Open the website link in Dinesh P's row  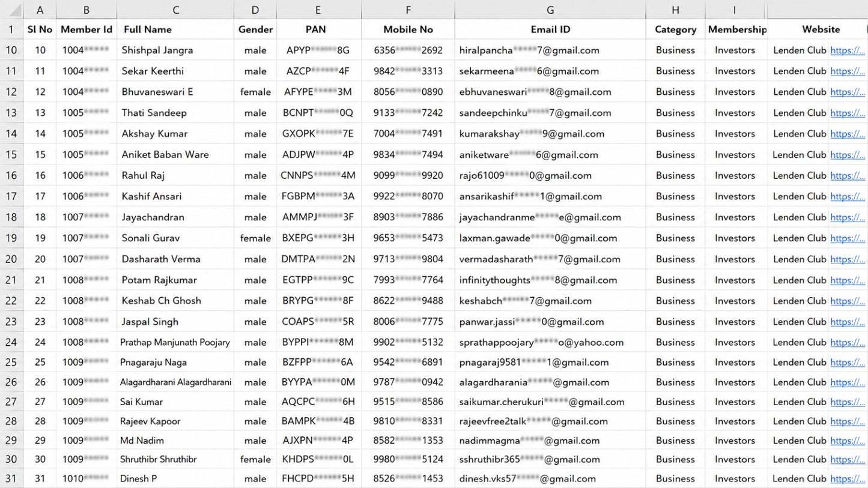(848, 479)
